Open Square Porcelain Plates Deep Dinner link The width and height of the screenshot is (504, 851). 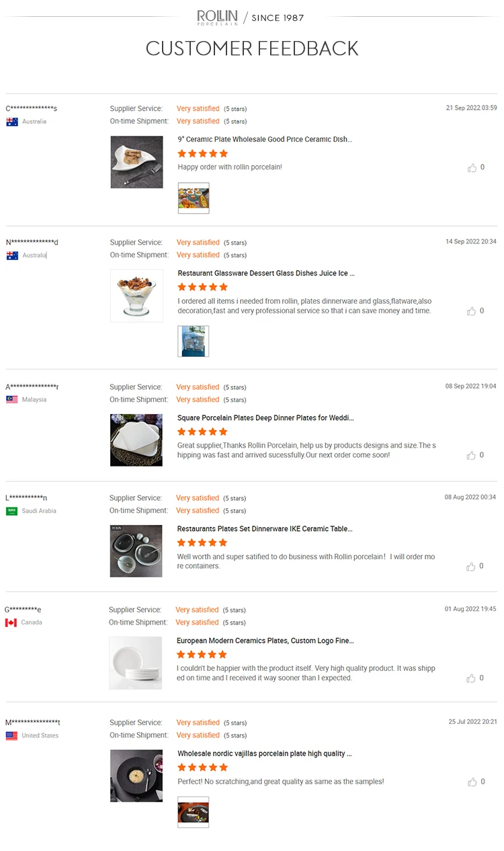(x=265, y=417)
